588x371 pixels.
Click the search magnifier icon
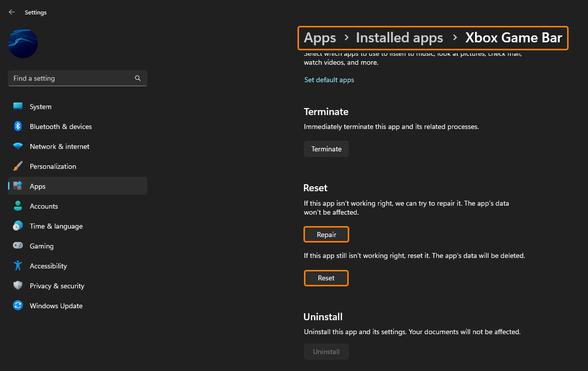(138, 78)
